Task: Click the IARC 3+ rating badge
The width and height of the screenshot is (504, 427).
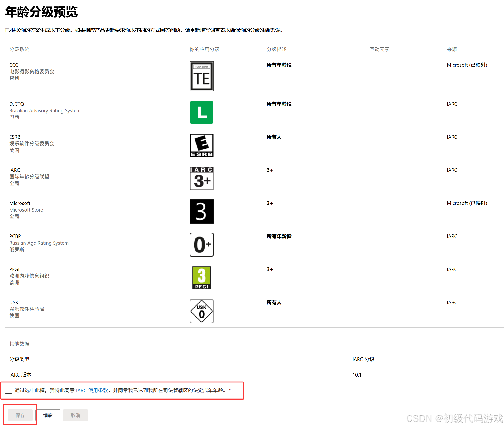Action: (x=201, y=179)
